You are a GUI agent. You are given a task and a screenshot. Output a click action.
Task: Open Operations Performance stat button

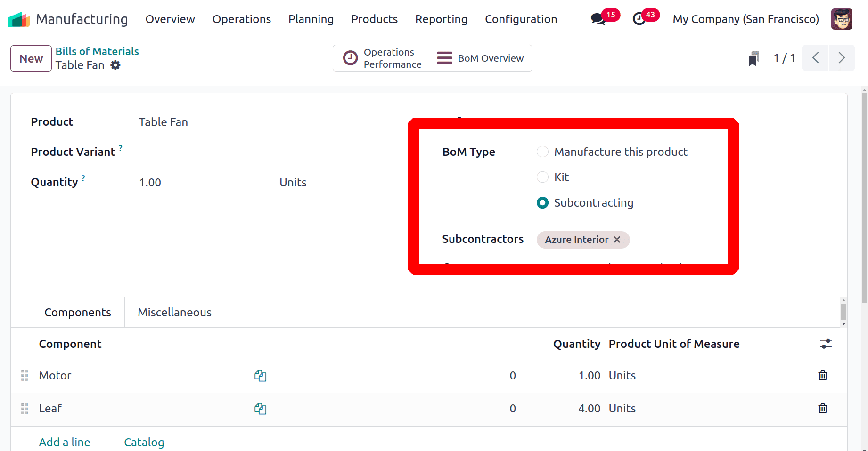381,58
